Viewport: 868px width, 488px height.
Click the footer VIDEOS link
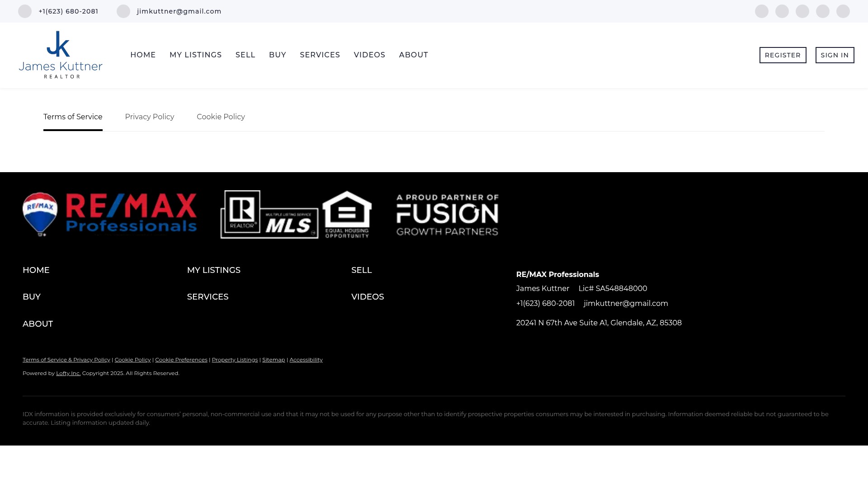(368, 297)
